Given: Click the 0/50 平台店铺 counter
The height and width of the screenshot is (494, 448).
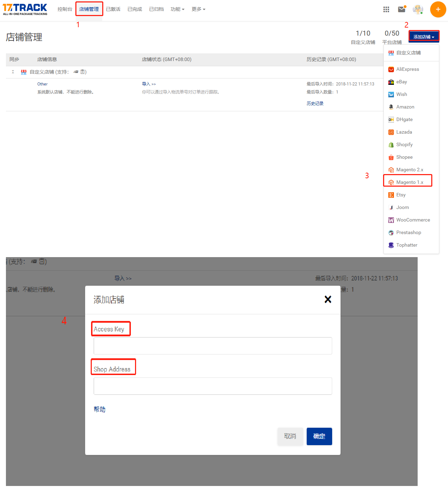Looking at the screenshot, I should (x=392, y=37).
